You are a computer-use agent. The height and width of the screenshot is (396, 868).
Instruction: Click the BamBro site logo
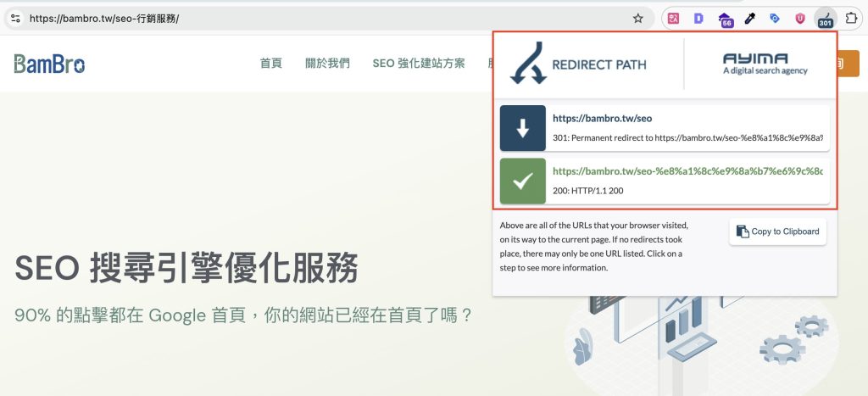(49, 64)
